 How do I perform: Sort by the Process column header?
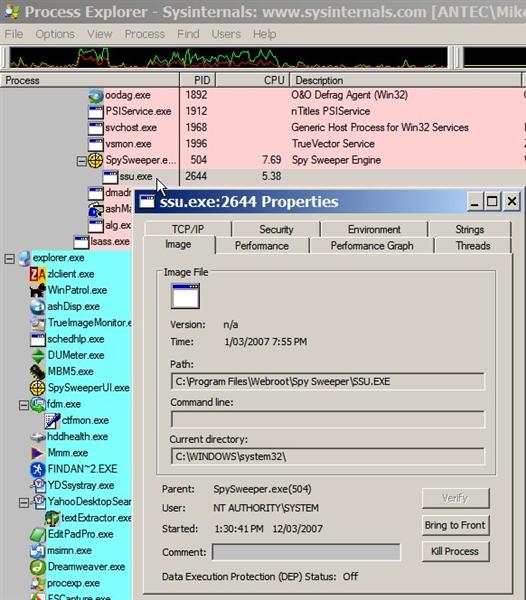(90, 80)
